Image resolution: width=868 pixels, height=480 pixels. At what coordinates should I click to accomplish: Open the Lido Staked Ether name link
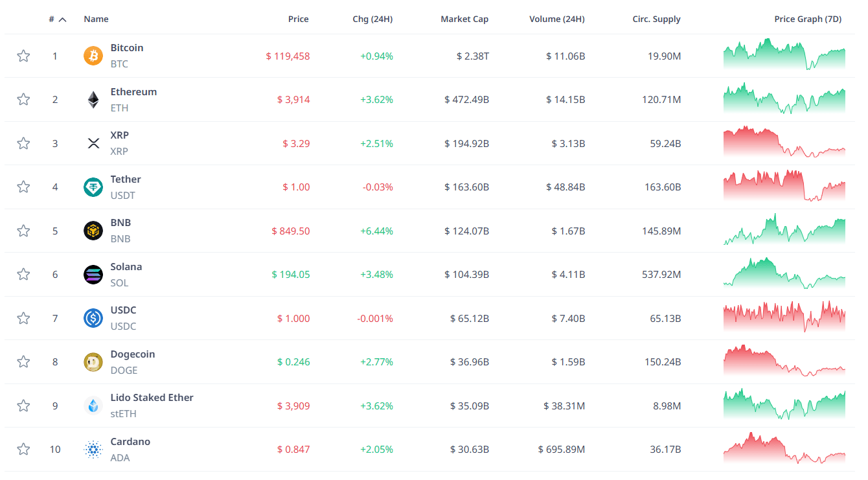coord(152,398)
